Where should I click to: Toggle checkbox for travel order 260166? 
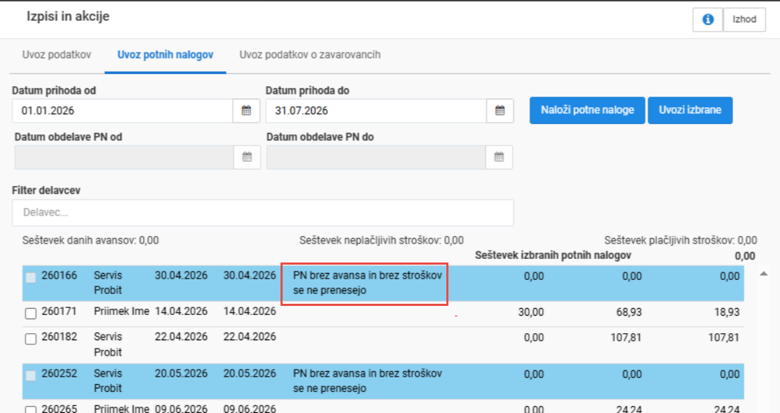coord(31,278)
